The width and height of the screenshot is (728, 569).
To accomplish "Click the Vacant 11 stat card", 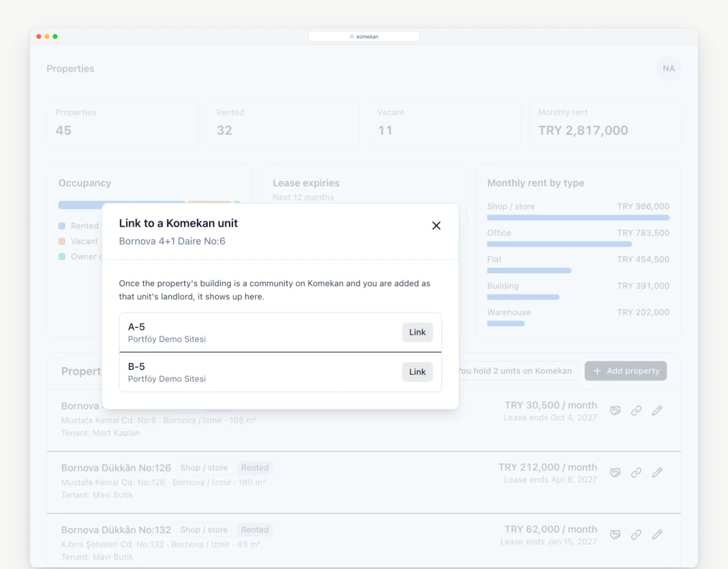I will click(444, 123).
